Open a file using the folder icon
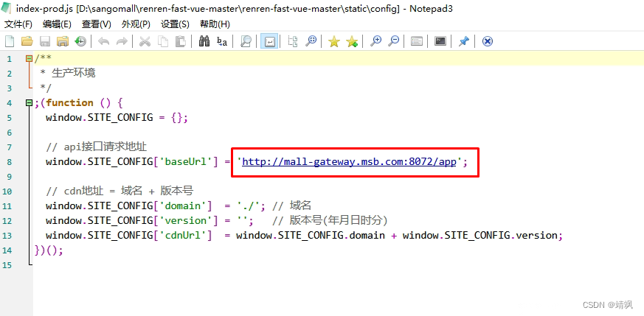Screen dimensions: 644x316 [27, 41]
